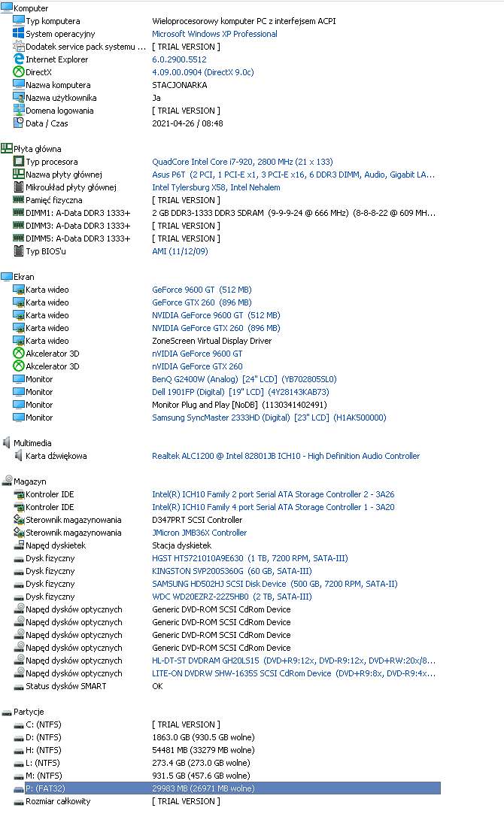Click the Mikroukład płyty głównej chip icon
The width and height of the screenshot is (504, 817).
pos(19,187)
